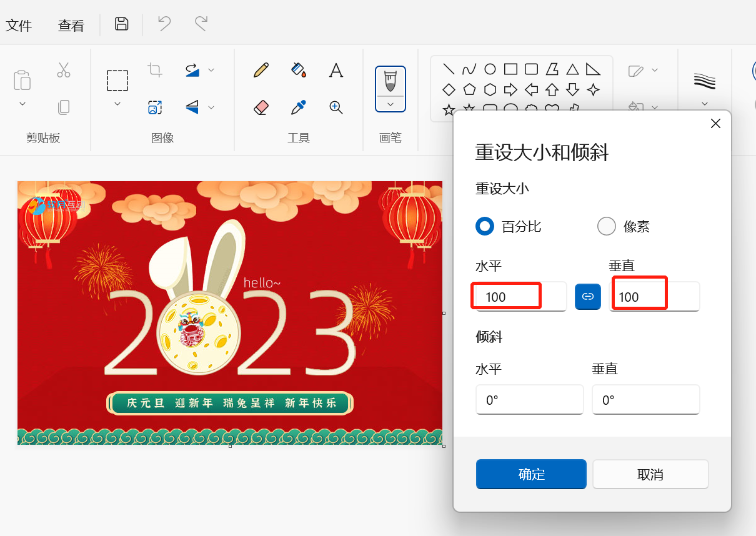Open the 文件 menu
This screenshot has height=536, width=756.
[19, 26]
